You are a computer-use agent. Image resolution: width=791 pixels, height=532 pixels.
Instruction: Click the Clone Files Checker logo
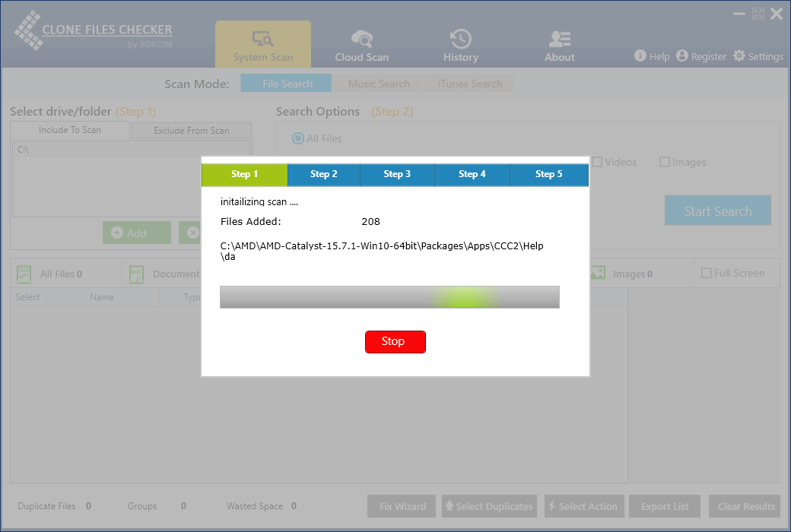94,31
